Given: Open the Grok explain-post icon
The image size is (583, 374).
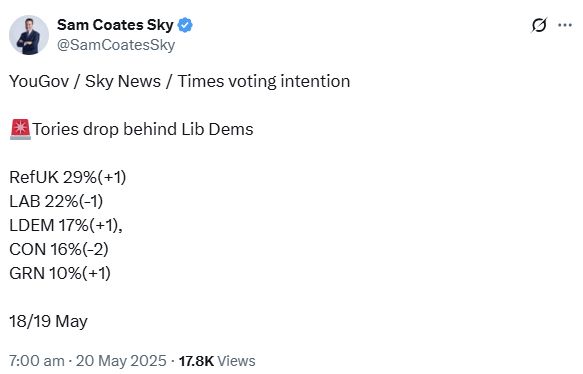Looking at the screenshot, I should point(539,26).
